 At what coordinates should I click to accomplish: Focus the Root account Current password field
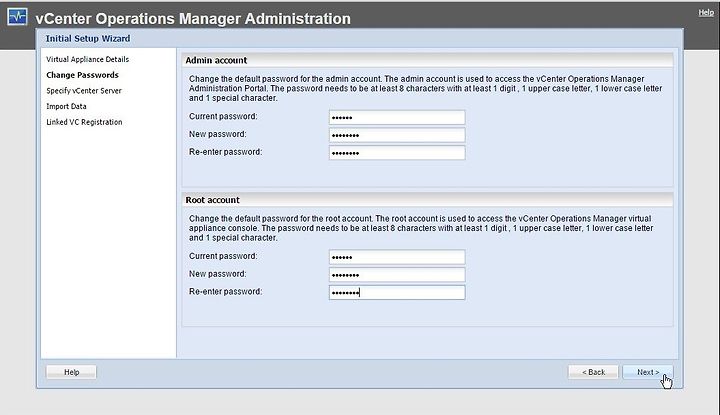coord(397,257)
